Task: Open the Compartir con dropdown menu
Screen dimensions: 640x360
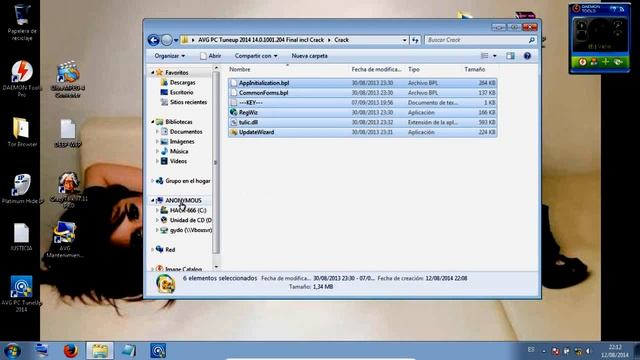Action: pos(256,56)
